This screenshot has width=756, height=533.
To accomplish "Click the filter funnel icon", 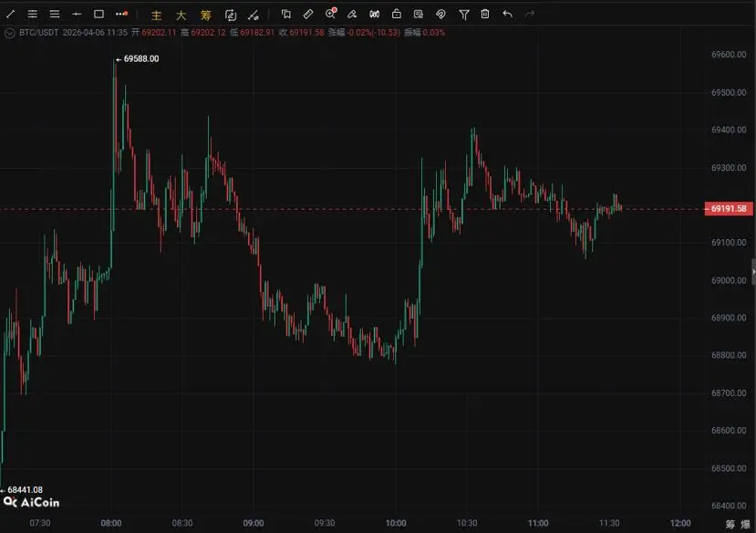I will tap(464, 15).
